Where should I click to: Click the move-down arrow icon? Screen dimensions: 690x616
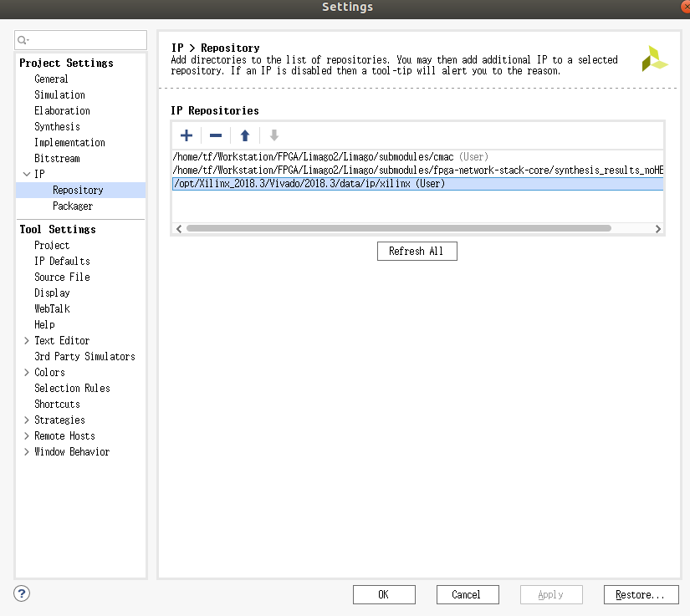273,135
